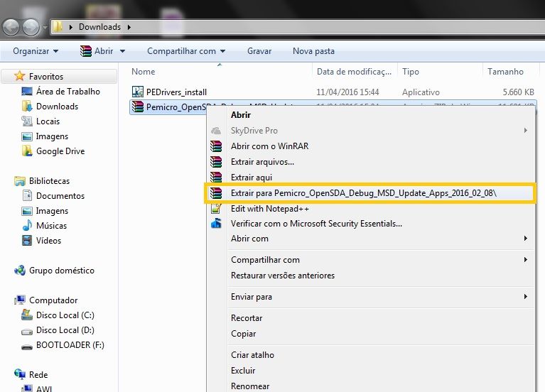Expand the breadcrumb arrow before Downloads

[x=70, y=27]
